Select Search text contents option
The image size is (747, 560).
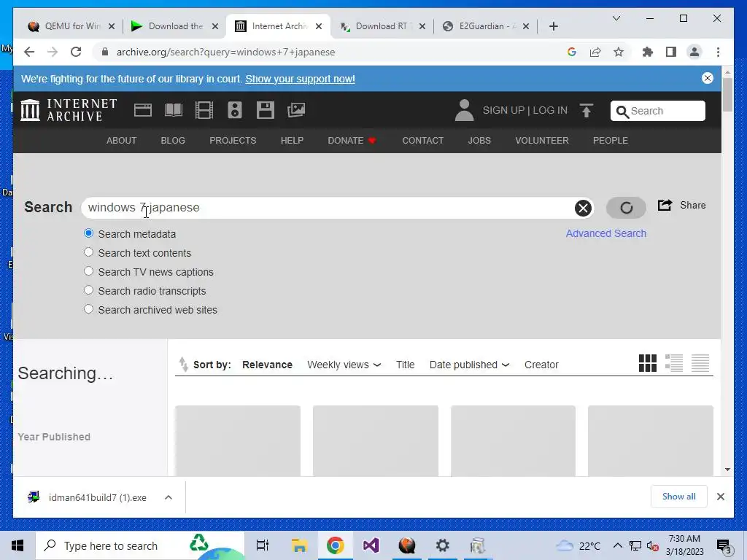88,252
